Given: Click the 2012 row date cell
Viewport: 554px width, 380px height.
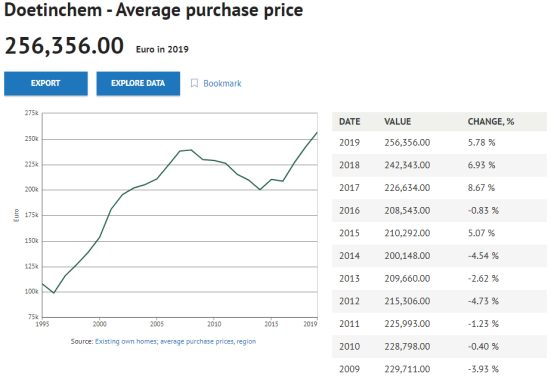Looking at the screenshot, I should (x=349, y=301).
